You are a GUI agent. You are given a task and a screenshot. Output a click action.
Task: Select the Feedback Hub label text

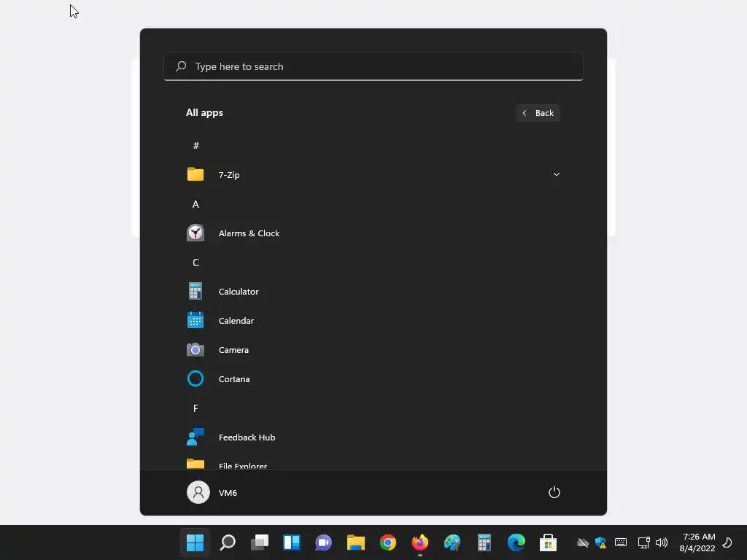click(247, 437)
